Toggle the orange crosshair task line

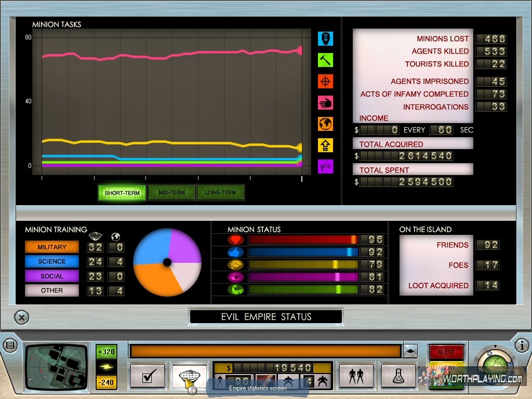[x=325, y=82]
